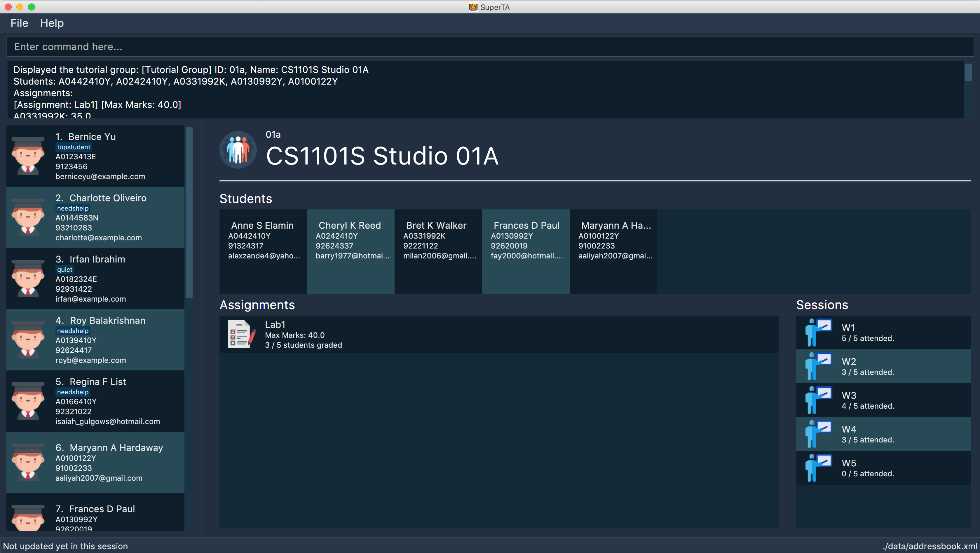Click ./data/addressbook.xml path in status bar
Screen dimensions: 980x553
(930, 546)
